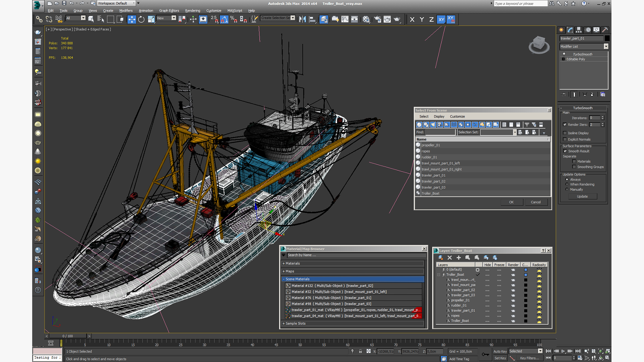Enable Separate by Smoothing Groups checkbox
The width and height of the screenshot is (644, 362).
(x=574, y=167)
